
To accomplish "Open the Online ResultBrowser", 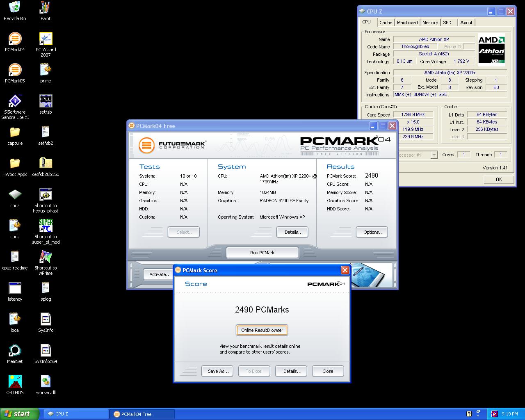I will [x=262, y=330].
